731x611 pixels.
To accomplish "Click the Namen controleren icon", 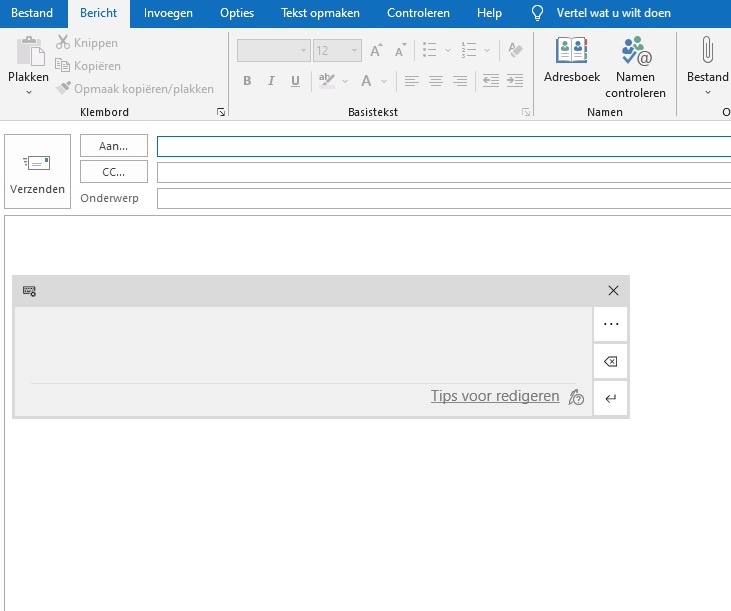I will click(635, 50).
